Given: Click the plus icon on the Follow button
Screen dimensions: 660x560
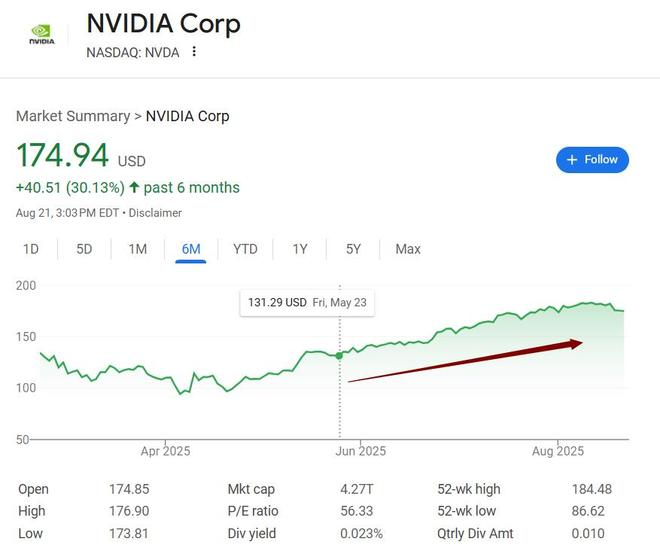Looking at the screenshot, I should tap(572, 160).
